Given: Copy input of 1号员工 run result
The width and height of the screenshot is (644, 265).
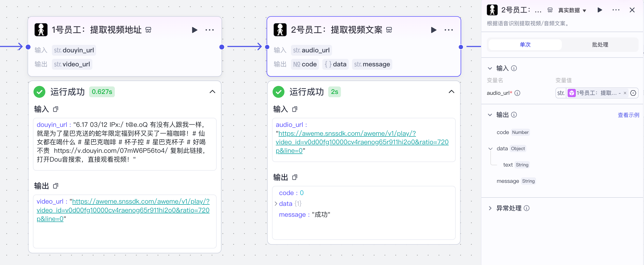Looking at the screenshot, I should point(56,109).
